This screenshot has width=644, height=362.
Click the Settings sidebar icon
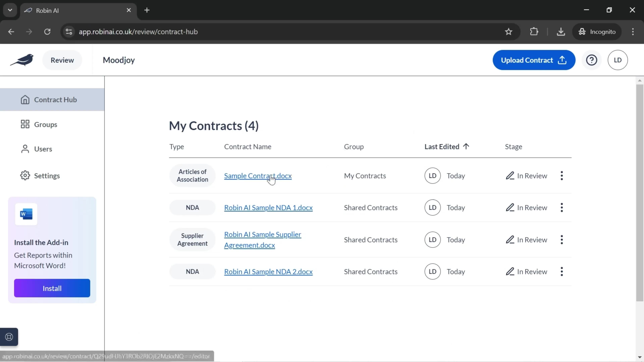tap(25, 175)
